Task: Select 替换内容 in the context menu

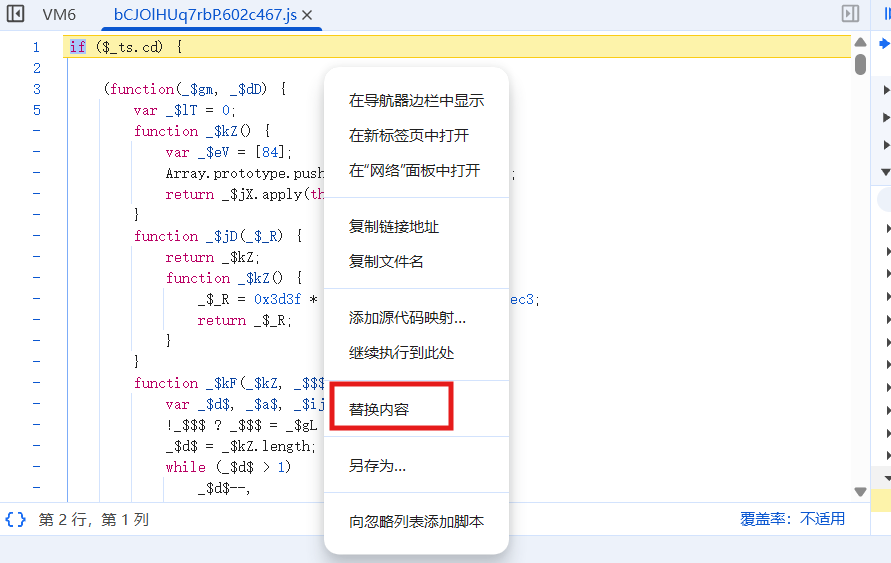Action: pyautogui.click(x=379, y=410)
